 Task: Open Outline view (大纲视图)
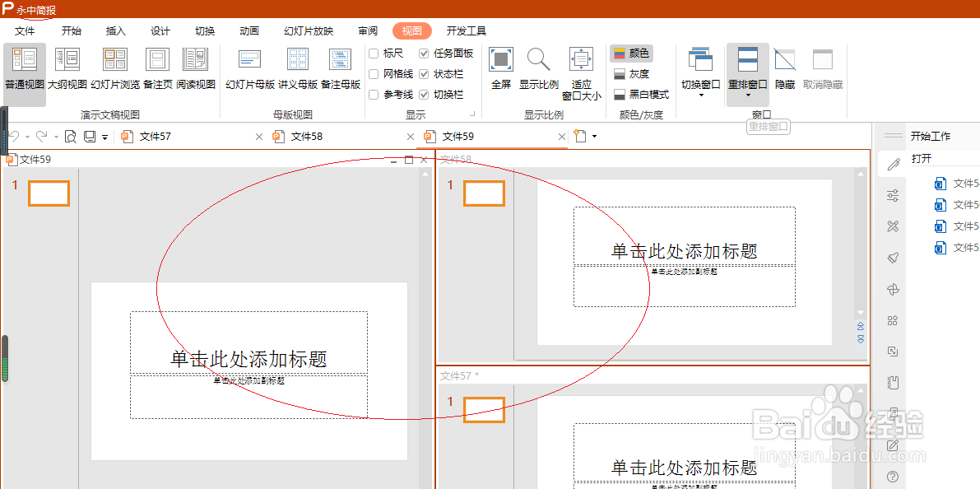click(x=67, y=69)
